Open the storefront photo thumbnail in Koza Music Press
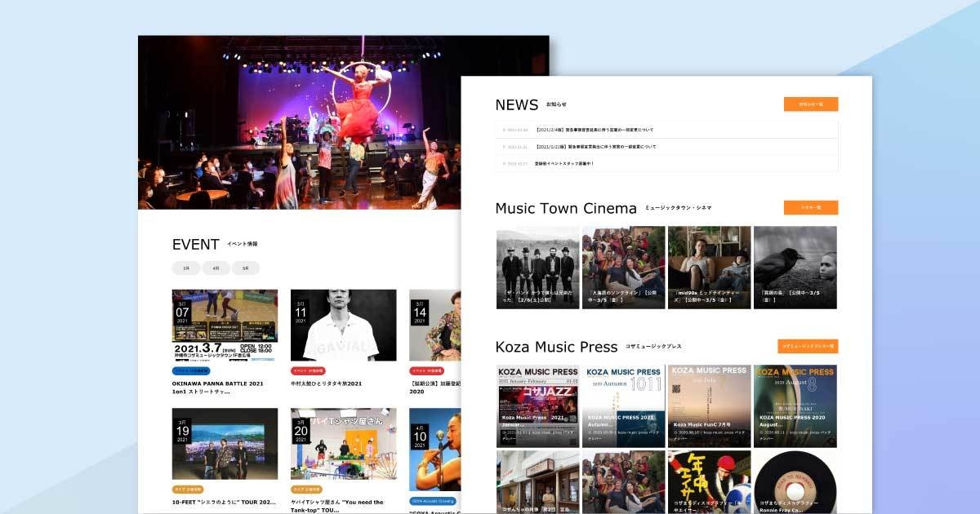This screenshot has width=980, height=514. pyautogui.click(x=538, y=482)
